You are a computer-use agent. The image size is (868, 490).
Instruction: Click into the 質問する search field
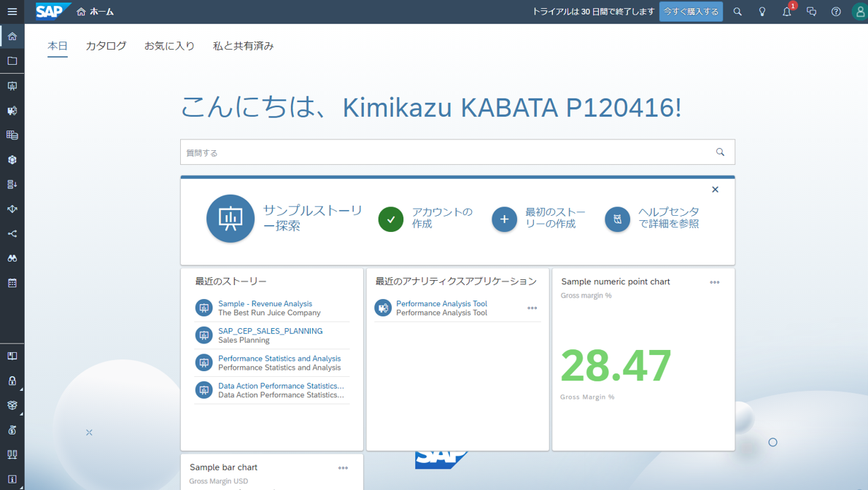[x=457, y=152]
